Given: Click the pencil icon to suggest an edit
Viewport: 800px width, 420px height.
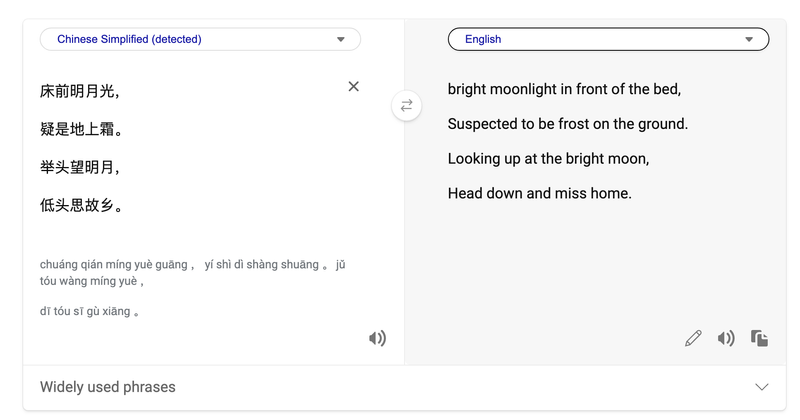Looking at the screenshot, I should pos(693,339).
